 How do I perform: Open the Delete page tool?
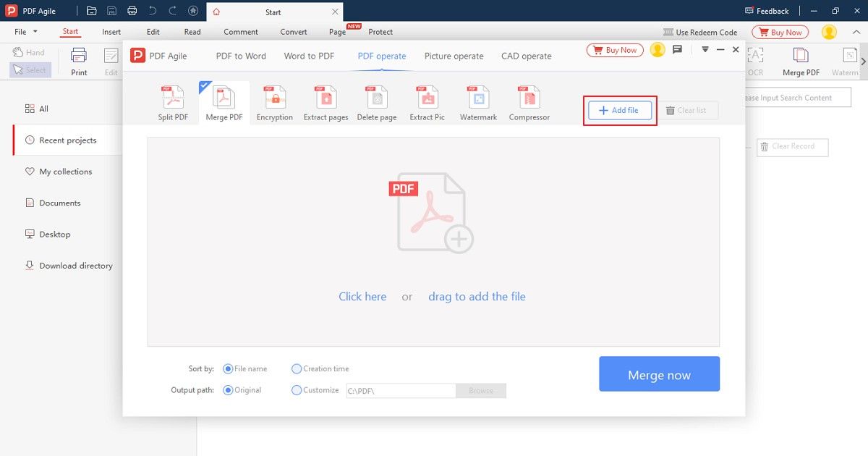[377, 103]
